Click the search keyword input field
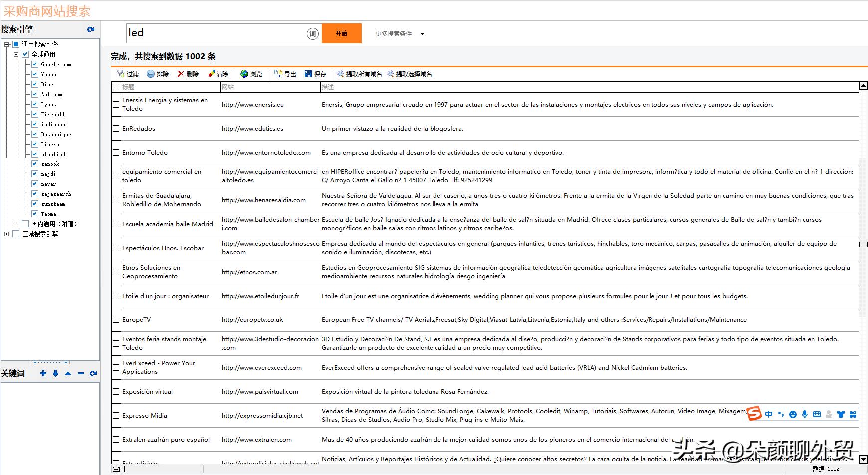 215,33
